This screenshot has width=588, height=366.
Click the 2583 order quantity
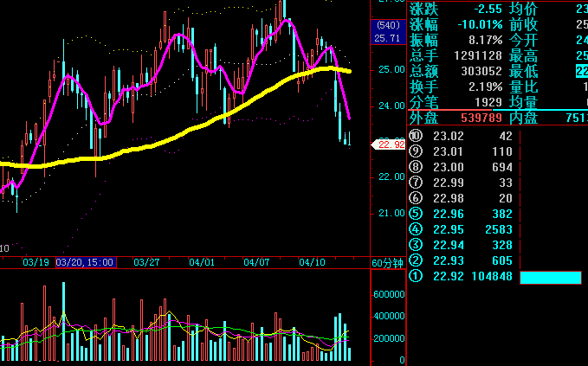(x=499, y=229)
